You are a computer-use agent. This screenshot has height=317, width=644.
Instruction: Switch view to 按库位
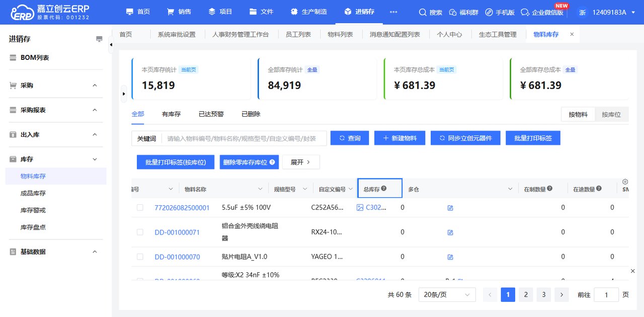(x=611, y=114)
